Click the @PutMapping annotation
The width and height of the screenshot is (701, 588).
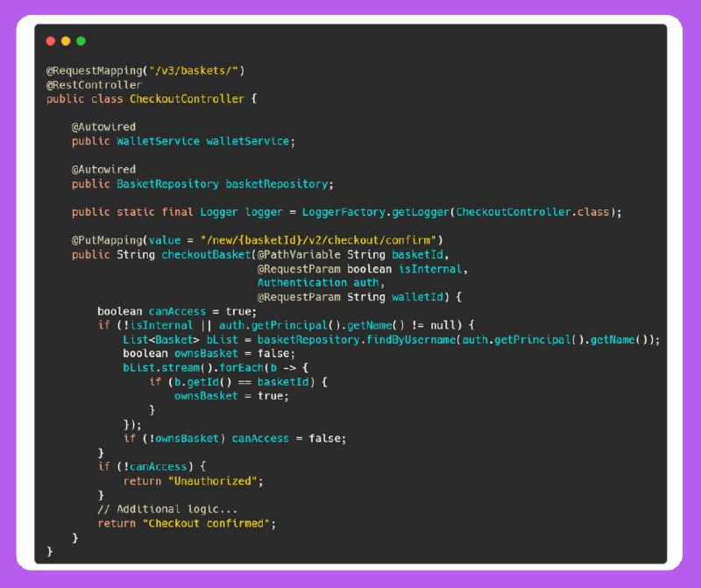pos(107,240)
